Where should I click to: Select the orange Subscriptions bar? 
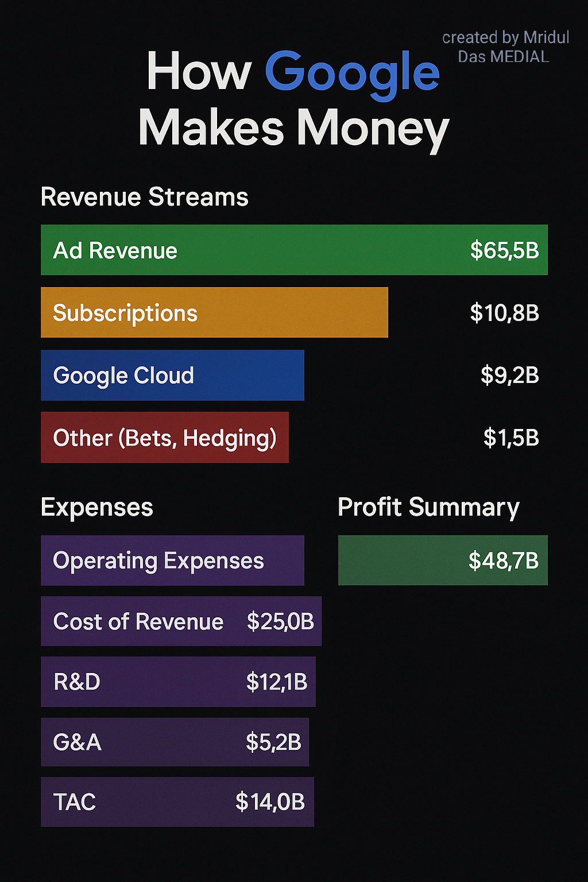[x=214, y=313]
